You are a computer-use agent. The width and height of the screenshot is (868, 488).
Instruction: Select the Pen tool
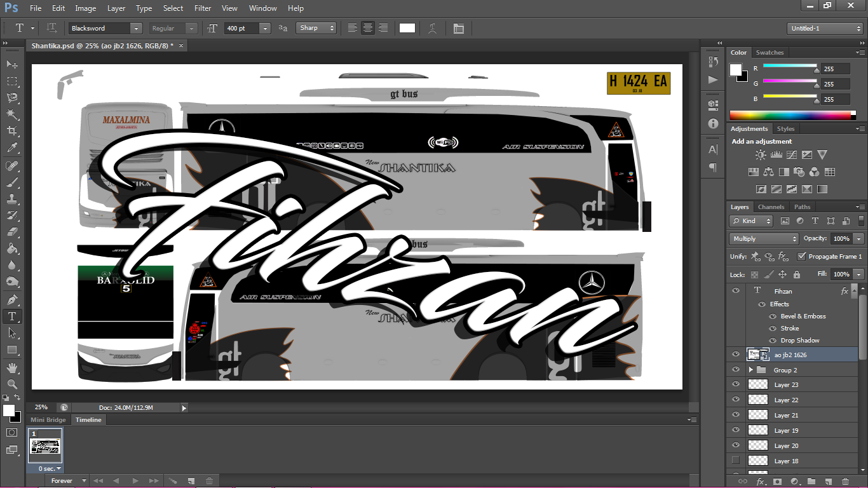[12, 299]
